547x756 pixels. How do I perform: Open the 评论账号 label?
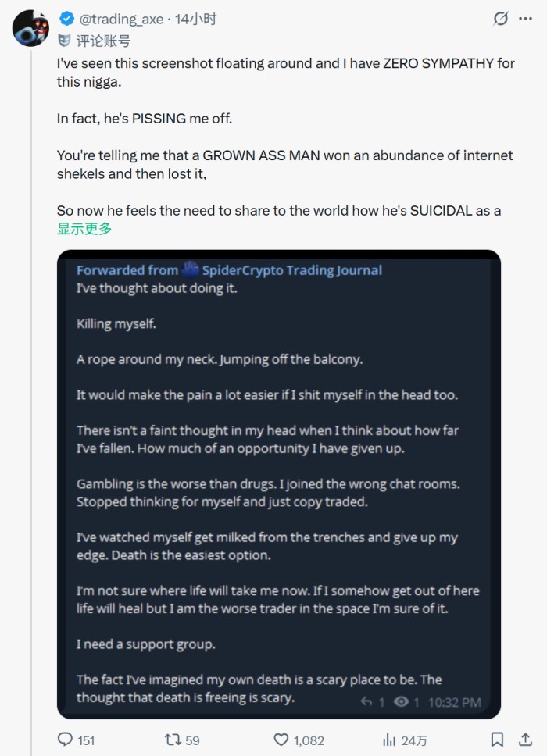[x=103, y=41]
